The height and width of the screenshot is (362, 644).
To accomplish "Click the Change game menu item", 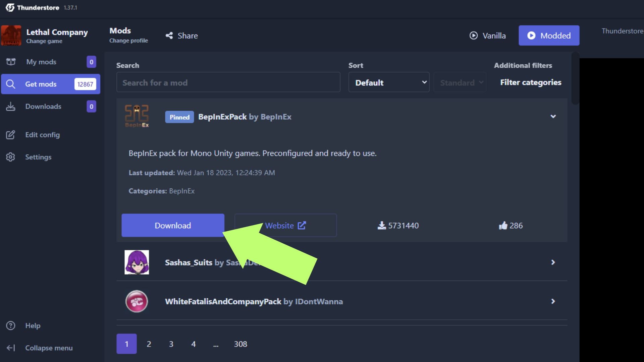I will (45, 41).
